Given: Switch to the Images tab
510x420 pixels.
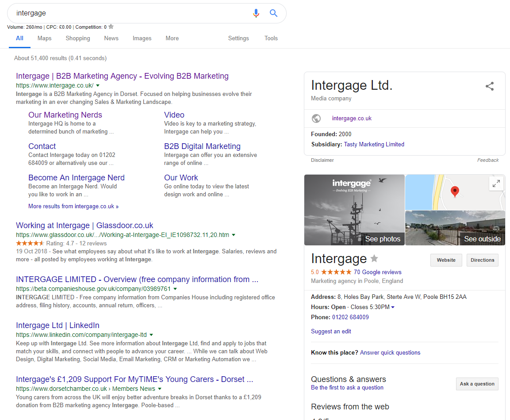Looking at the screenshot, I should (142, 38).
